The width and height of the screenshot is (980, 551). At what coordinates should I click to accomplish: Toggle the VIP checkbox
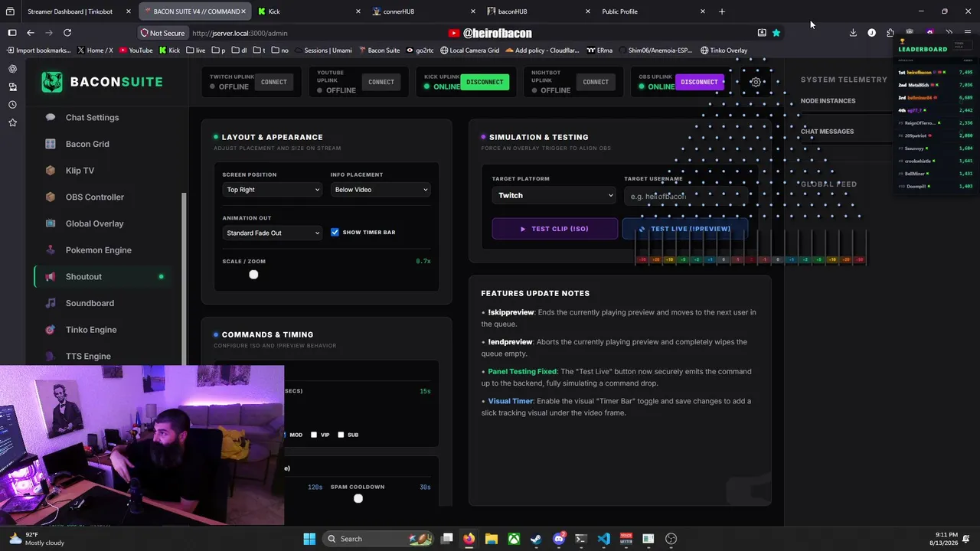coord(314,435)
